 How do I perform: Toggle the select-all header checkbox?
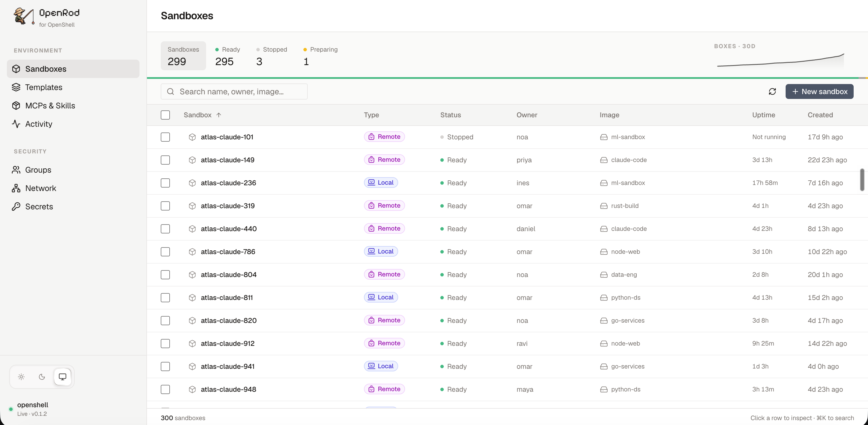(x=165, y=115)
